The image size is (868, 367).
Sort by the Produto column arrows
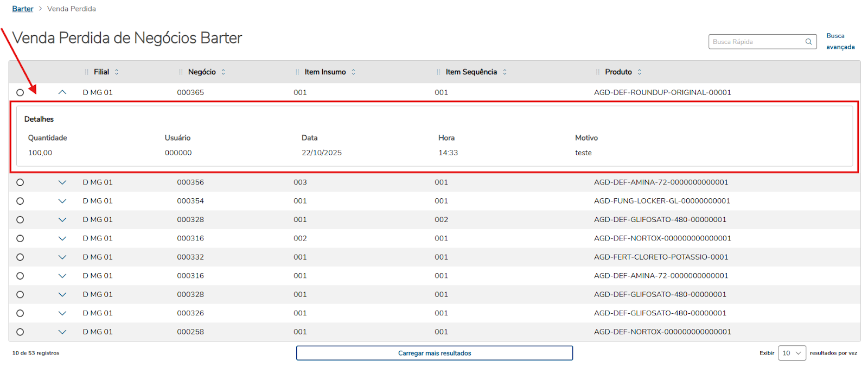click(x=640, y=72)
